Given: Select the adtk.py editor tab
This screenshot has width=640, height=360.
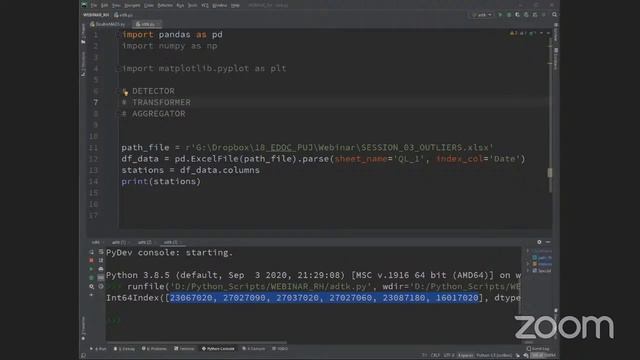Looking at the screenshot, I should coord(147,24).
